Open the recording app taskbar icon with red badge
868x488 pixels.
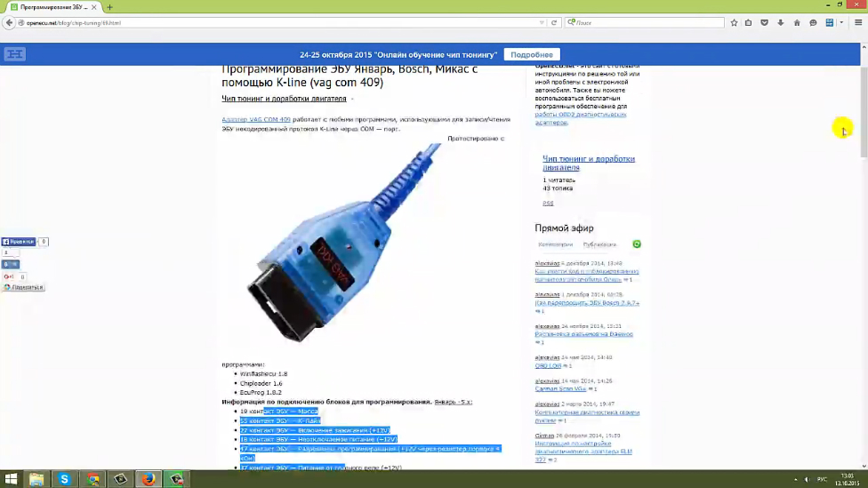click(x=176, y=479)
